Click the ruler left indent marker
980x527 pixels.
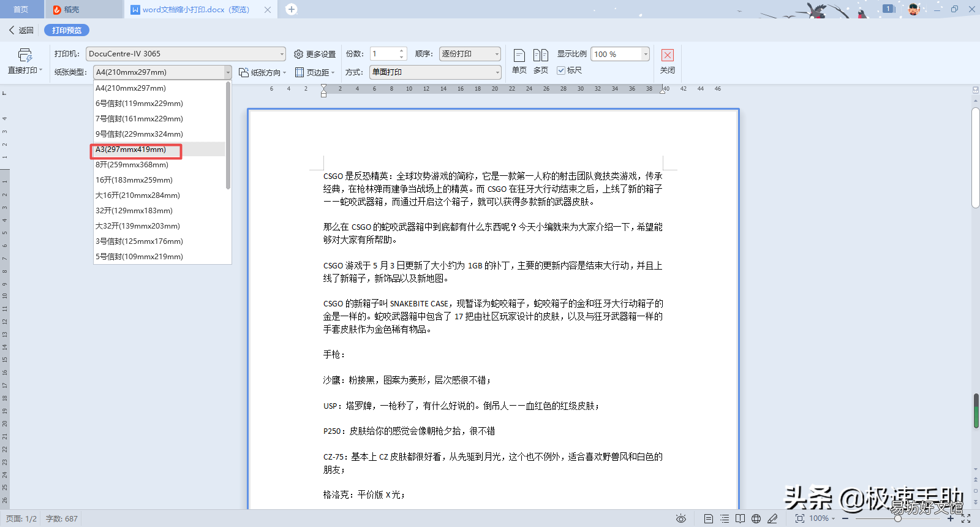(x=323, y=95)
